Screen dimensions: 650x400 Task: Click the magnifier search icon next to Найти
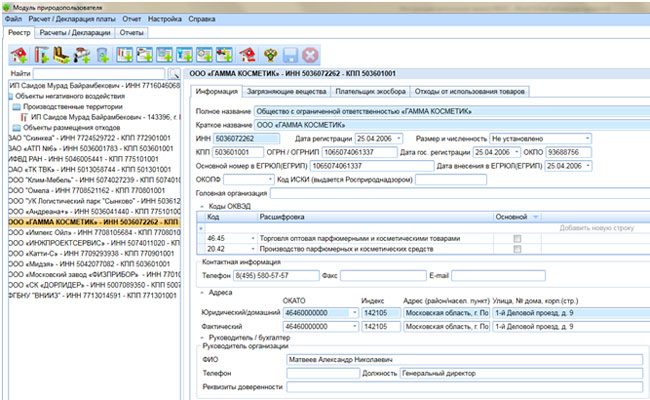point(174,74)
